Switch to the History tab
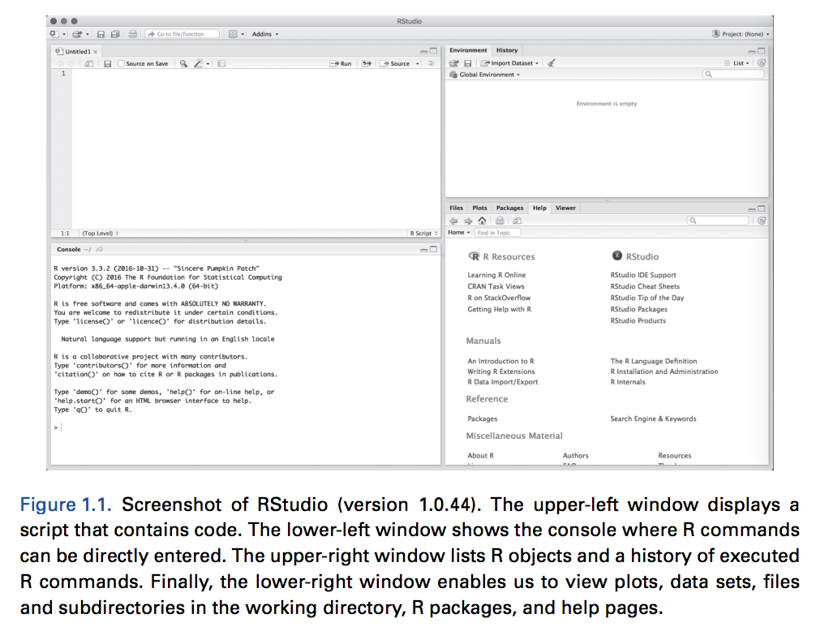This screenshot has width=816, height=644. [507, 50]
